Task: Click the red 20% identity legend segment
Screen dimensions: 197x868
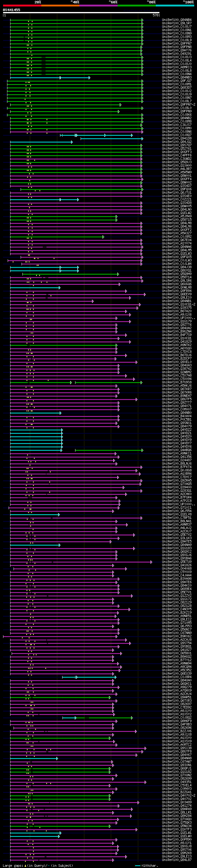Action: pyautogui.click(x=22, y=6)
